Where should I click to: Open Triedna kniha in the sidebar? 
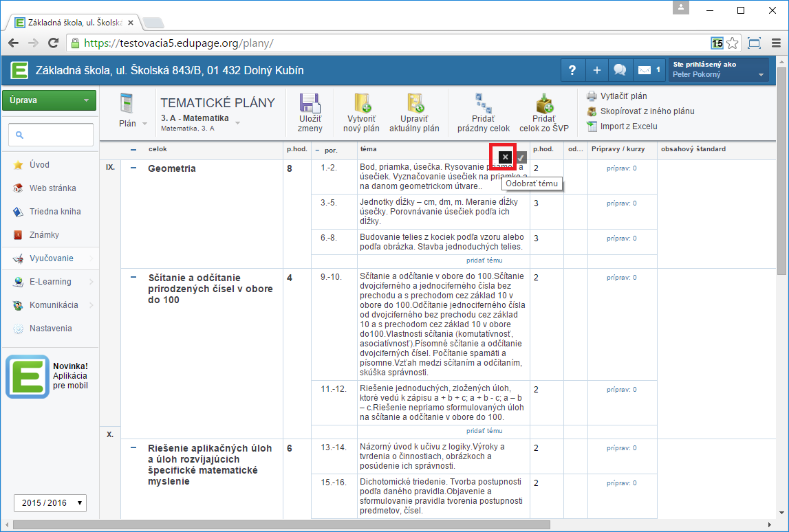(54, 212)
